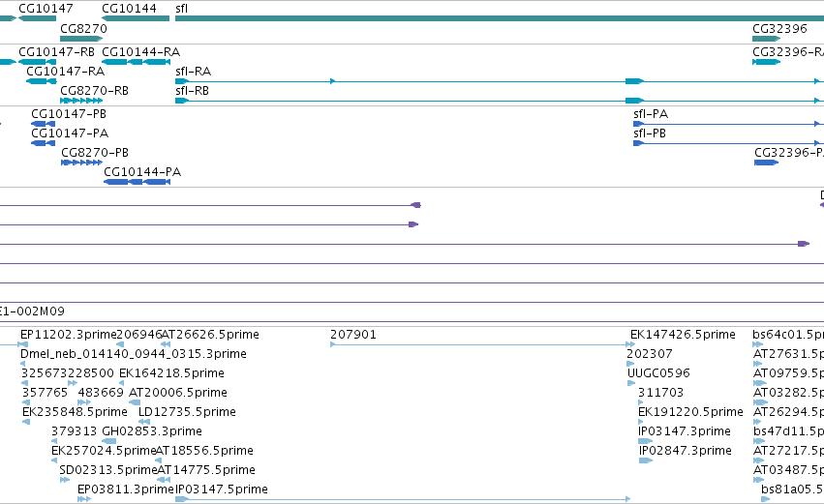This screenshot has width=824, height=504.
Task: Open EST GH02853.3prime
Action: [x=152, y=431]
